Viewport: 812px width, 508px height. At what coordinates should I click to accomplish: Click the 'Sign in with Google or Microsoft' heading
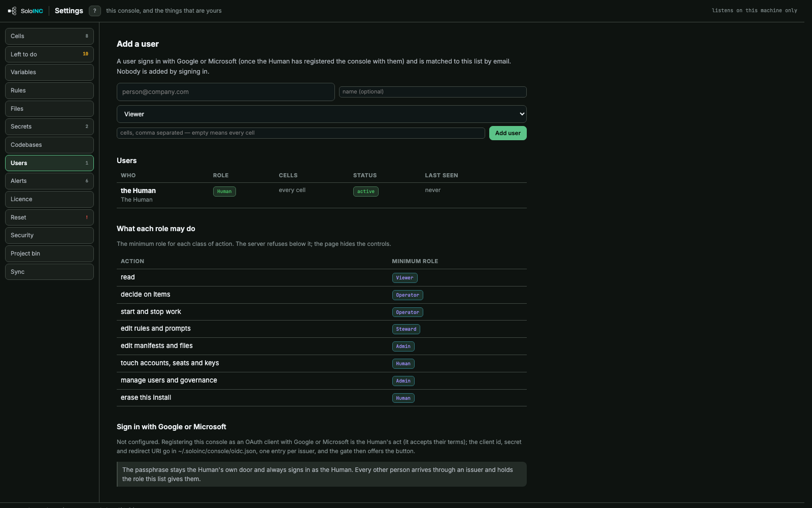tap(172, 427)
